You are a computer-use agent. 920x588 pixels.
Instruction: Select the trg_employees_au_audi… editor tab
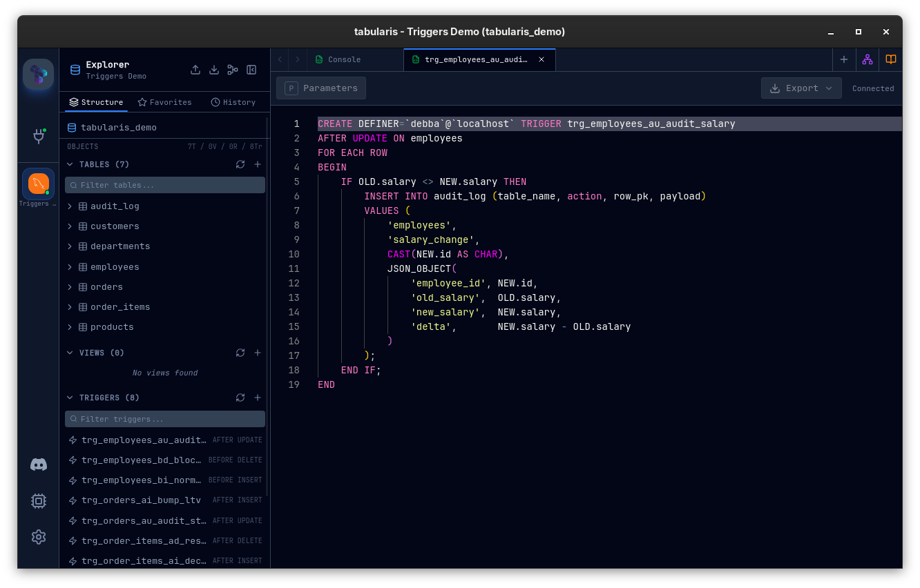(479, 59)
